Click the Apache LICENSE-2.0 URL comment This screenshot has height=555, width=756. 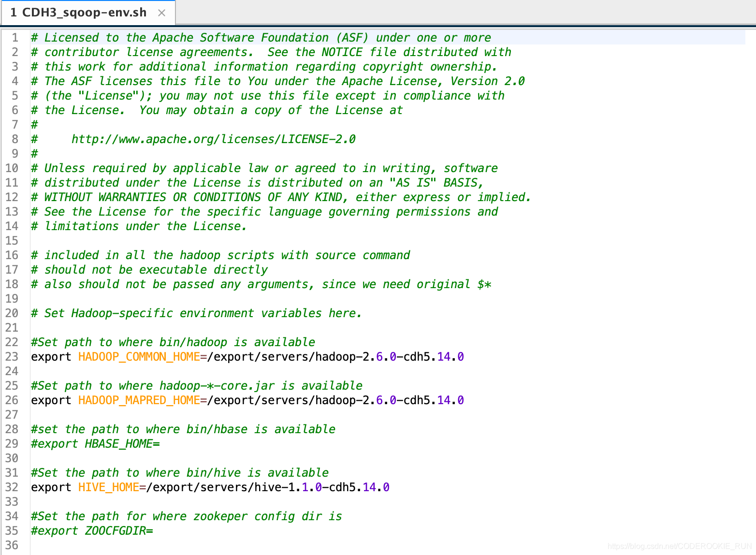[x=214, y=139]
